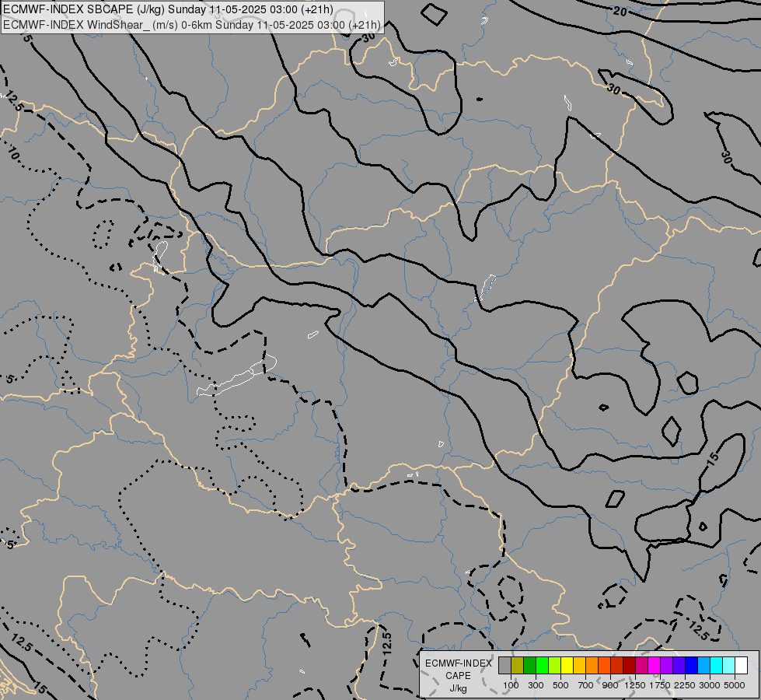Click the "900" legend value
This screenshot has height=700, width=761.
click(610, 685)
